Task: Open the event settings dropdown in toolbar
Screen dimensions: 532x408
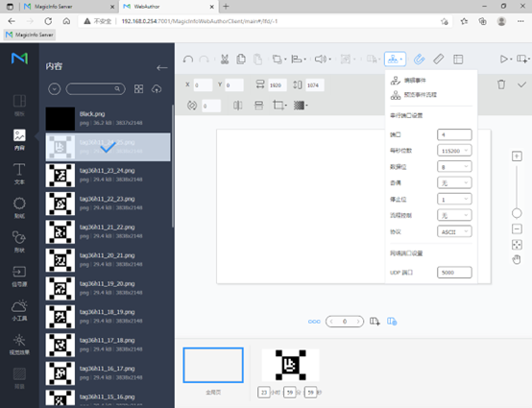Action: point(395,60)
